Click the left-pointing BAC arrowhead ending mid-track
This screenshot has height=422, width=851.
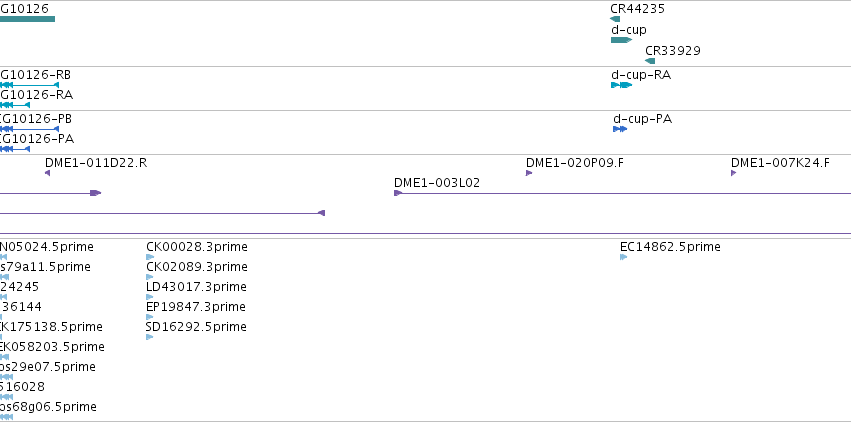[x=321, y=213]
